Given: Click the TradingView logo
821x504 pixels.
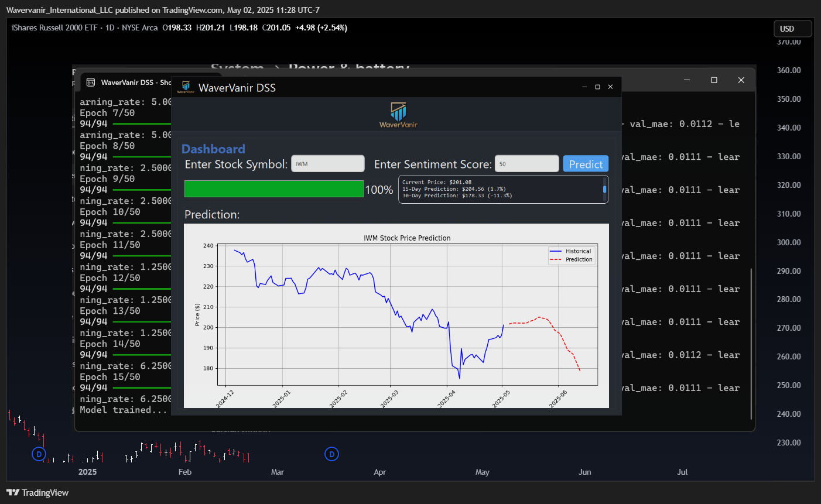Looking at the screenshot, I should pos(37,493).
